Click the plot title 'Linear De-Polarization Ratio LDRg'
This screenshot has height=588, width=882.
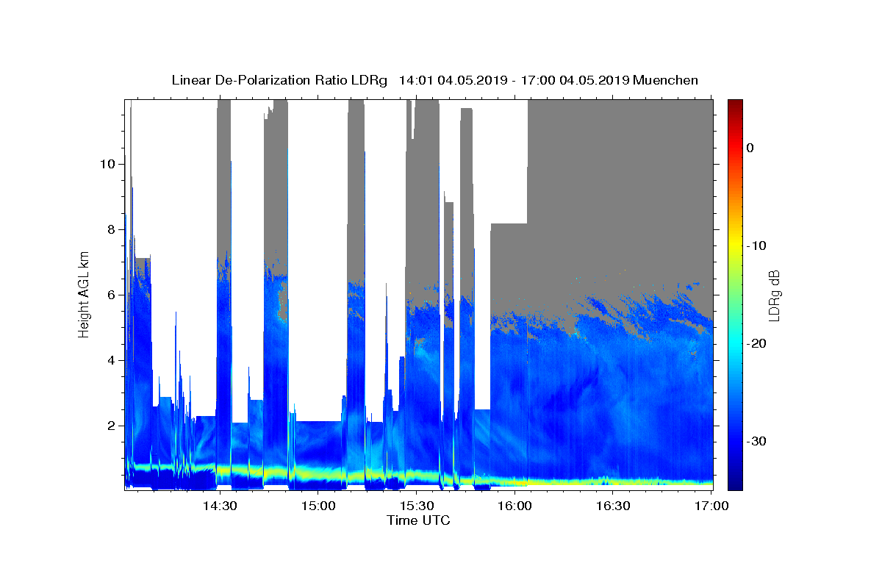(279, 80)
